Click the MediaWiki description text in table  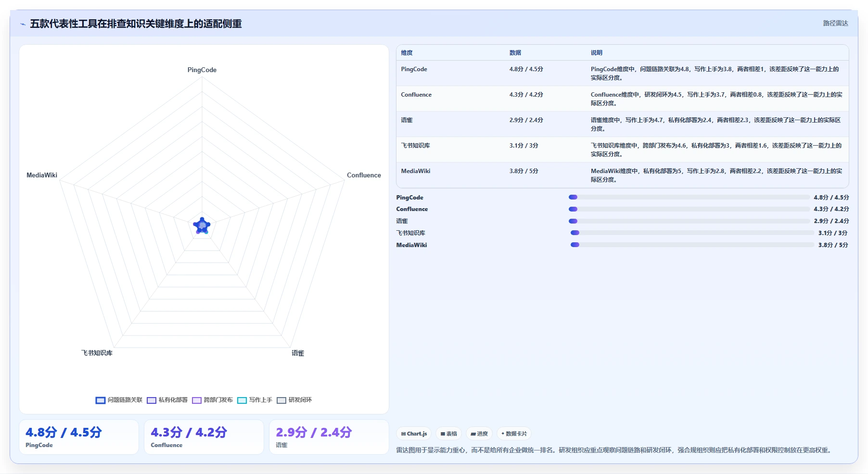click(x=716, y=175)
